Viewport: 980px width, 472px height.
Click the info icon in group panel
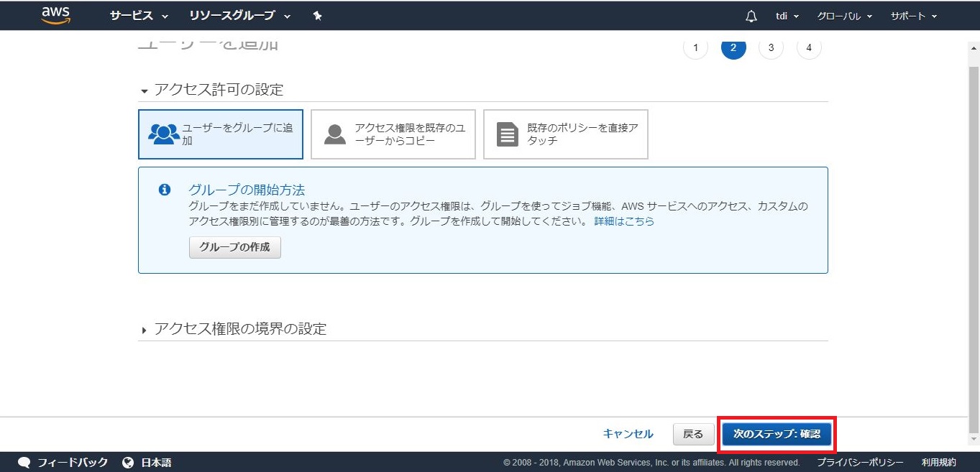pos(164,190)
